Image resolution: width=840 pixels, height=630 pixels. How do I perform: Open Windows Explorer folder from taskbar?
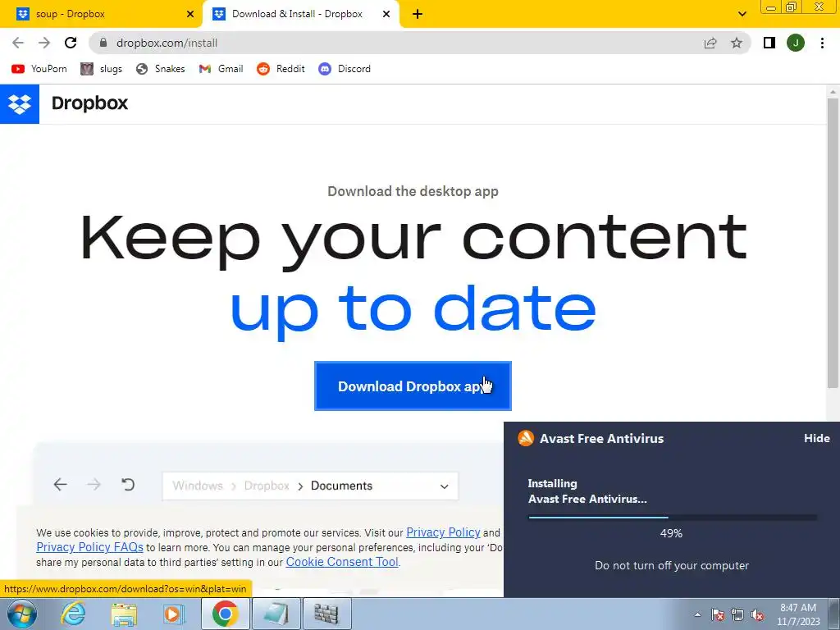[124, 614]
